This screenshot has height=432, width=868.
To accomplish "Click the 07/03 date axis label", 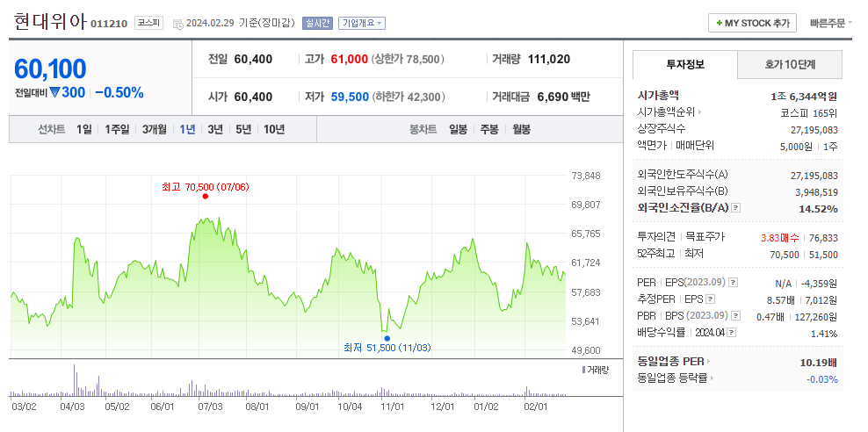I will (210, 407).
